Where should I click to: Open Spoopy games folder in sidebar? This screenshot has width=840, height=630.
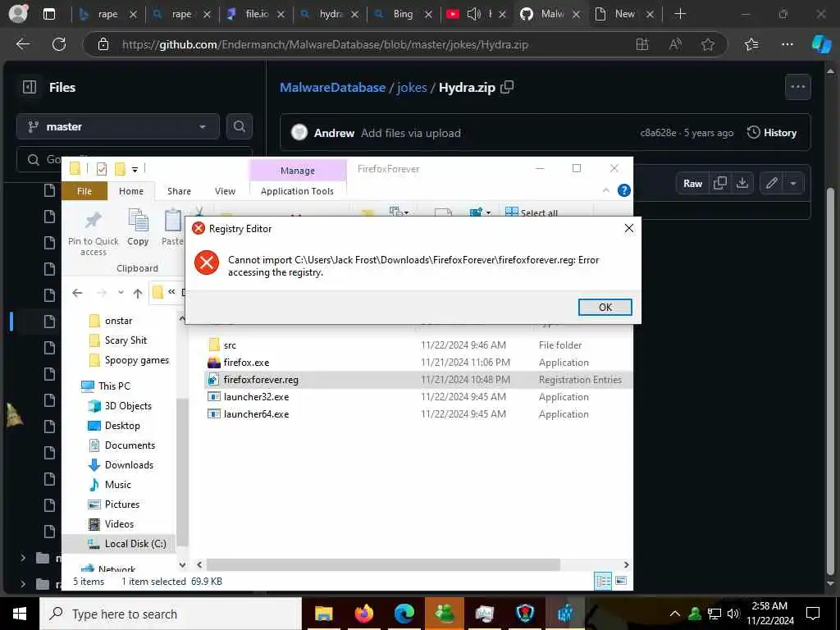(137, 360)
